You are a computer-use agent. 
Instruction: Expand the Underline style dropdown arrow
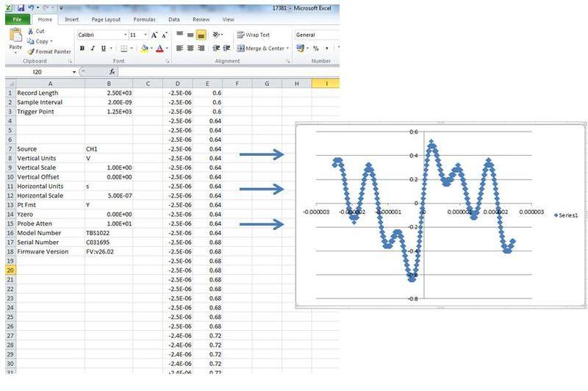(111, 49)
